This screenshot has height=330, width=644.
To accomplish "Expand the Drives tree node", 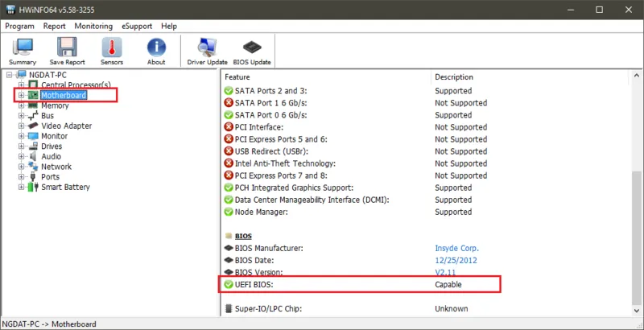I will coord(21,146).
